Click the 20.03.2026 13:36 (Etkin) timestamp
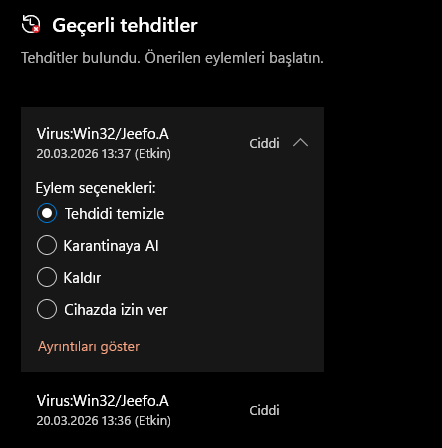 click(104, 421)
